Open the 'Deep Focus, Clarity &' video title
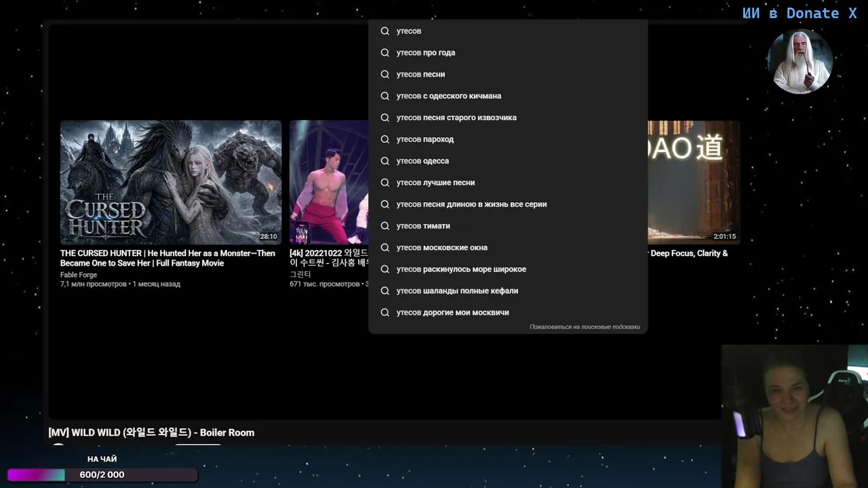The width and height of the screenshot is (868, 488). 688,253
